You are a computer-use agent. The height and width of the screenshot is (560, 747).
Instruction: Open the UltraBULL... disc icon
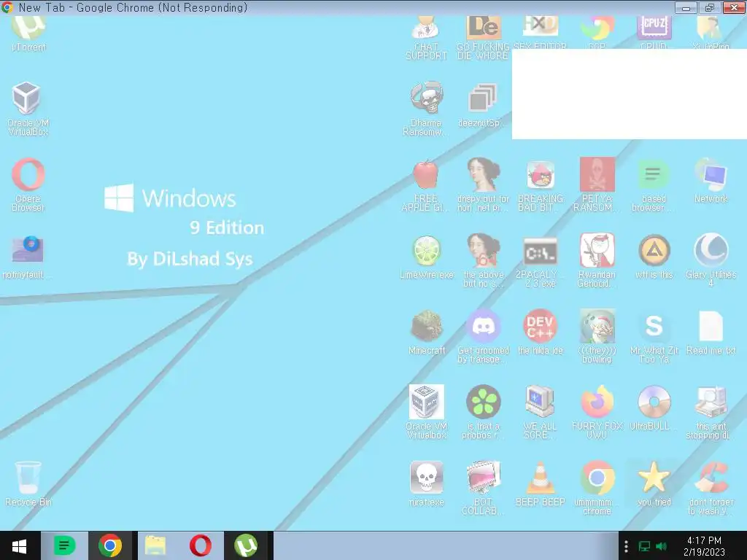tap(653, 408)
